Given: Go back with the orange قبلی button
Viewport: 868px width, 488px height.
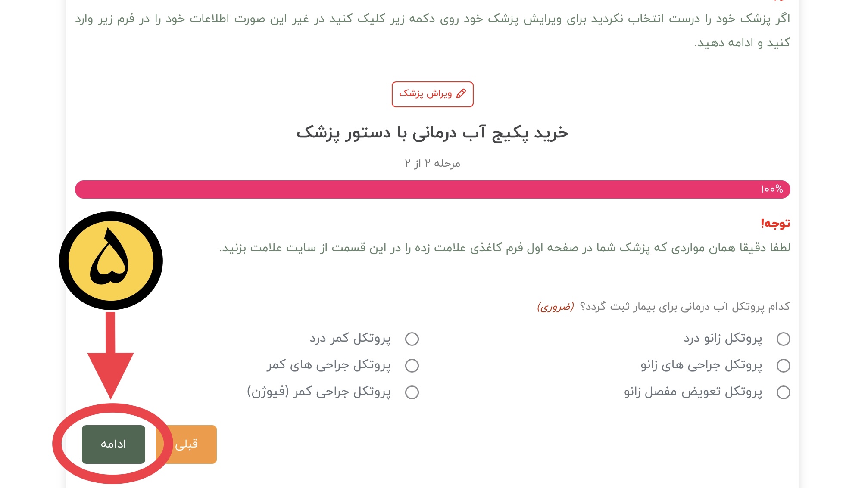Looking at the screenshot, I should 186,444.
